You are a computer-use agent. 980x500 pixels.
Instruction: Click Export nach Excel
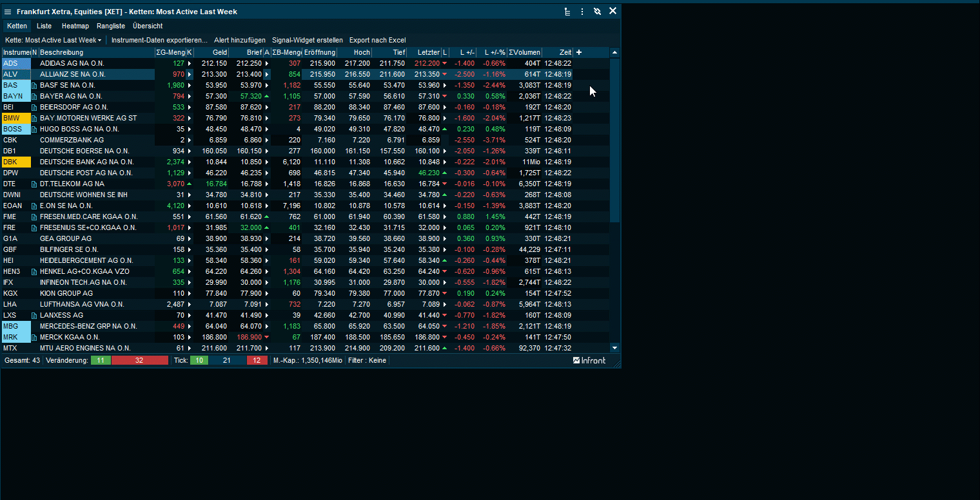[x=377, y=40]
